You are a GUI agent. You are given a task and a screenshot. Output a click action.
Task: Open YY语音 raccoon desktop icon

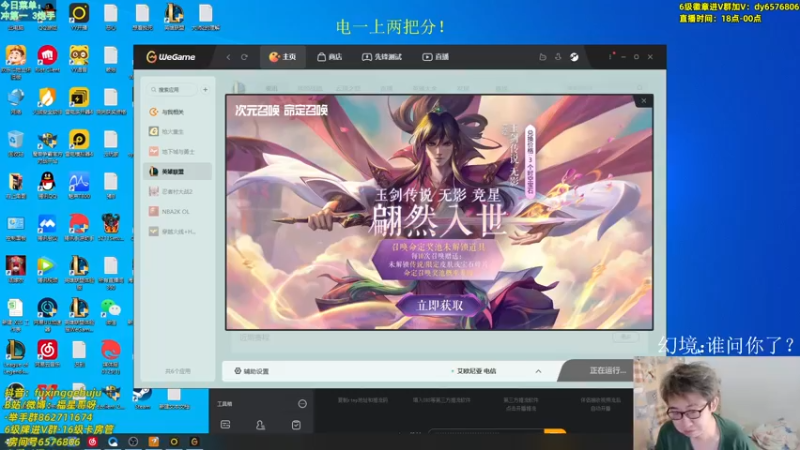(x=79, y=59)
